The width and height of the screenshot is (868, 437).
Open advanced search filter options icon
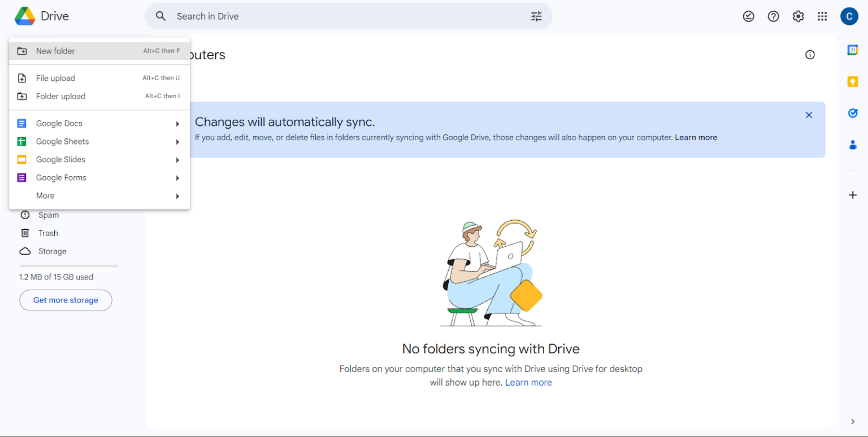(x=536, y=16)
